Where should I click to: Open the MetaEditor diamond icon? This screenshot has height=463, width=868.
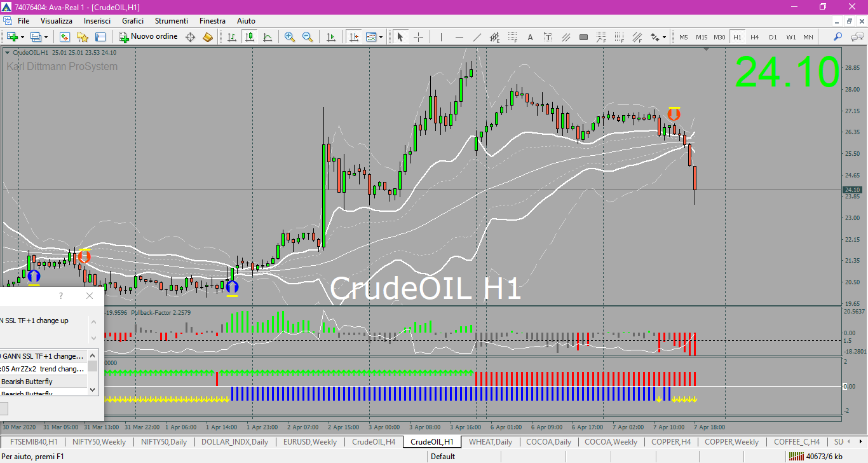coord(190,37)
